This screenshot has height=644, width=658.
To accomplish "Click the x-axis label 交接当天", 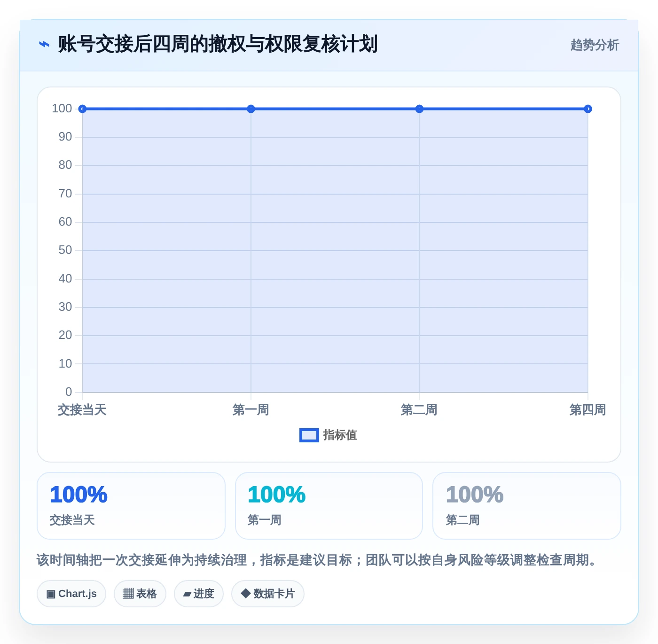I will [x=82, y=410].
